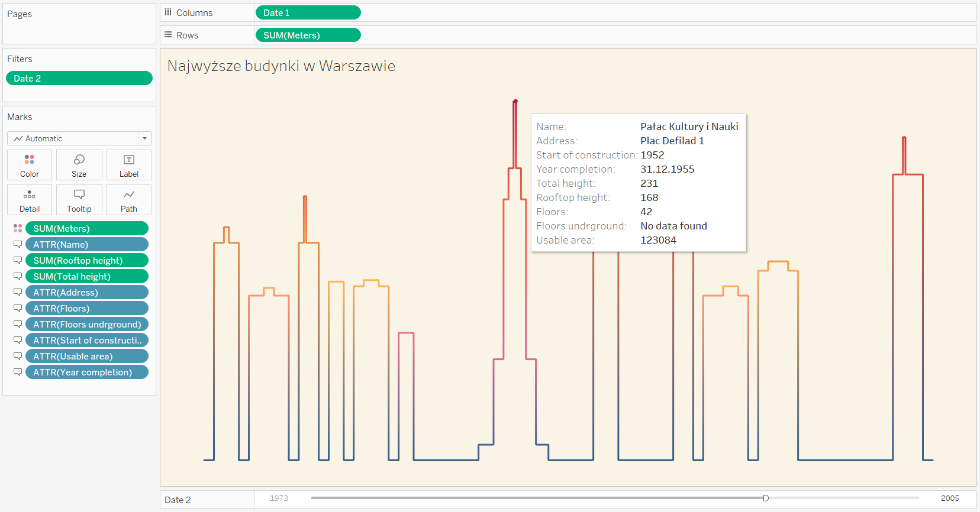Click the Color marks card button

(x=30, y=165)
